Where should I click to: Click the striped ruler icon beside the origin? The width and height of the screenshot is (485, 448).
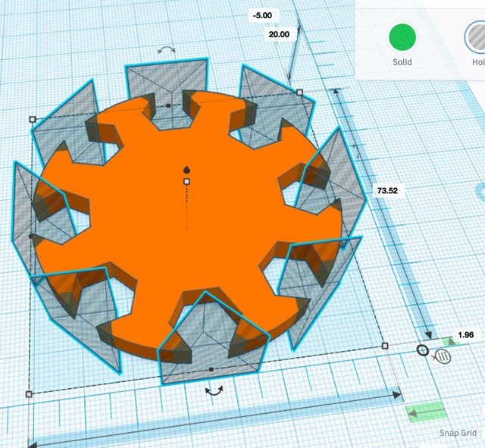tap(445, 355)
